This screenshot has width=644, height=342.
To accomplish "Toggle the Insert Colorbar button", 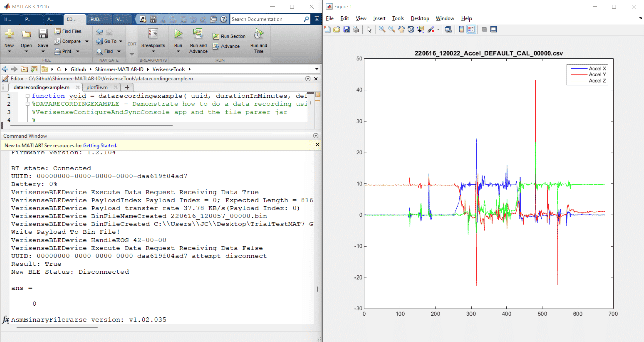I will [x=461, y=29].
